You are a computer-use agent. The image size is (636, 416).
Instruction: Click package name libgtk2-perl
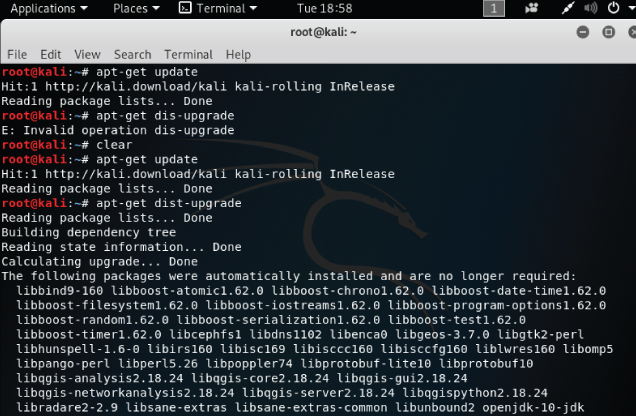(541, 335)
